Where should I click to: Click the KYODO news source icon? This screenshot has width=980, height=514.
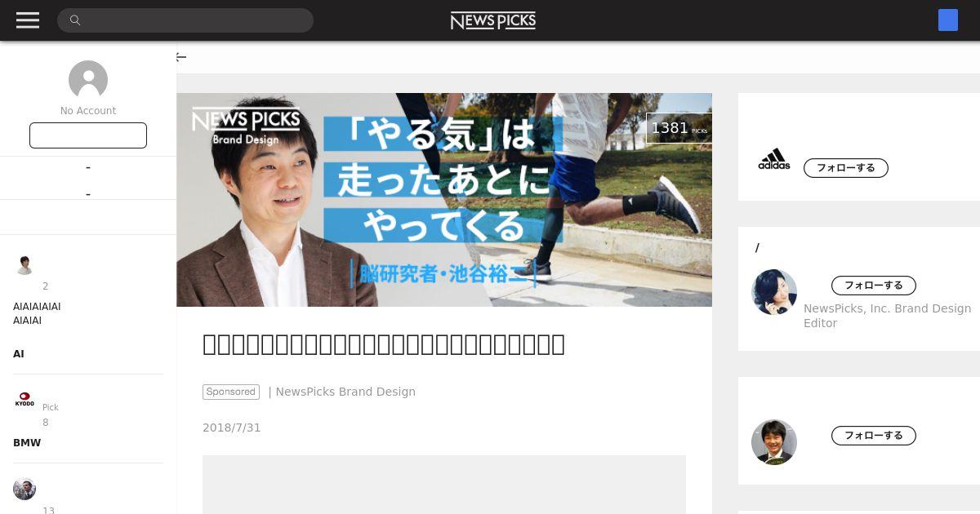(x=24, y=400)
